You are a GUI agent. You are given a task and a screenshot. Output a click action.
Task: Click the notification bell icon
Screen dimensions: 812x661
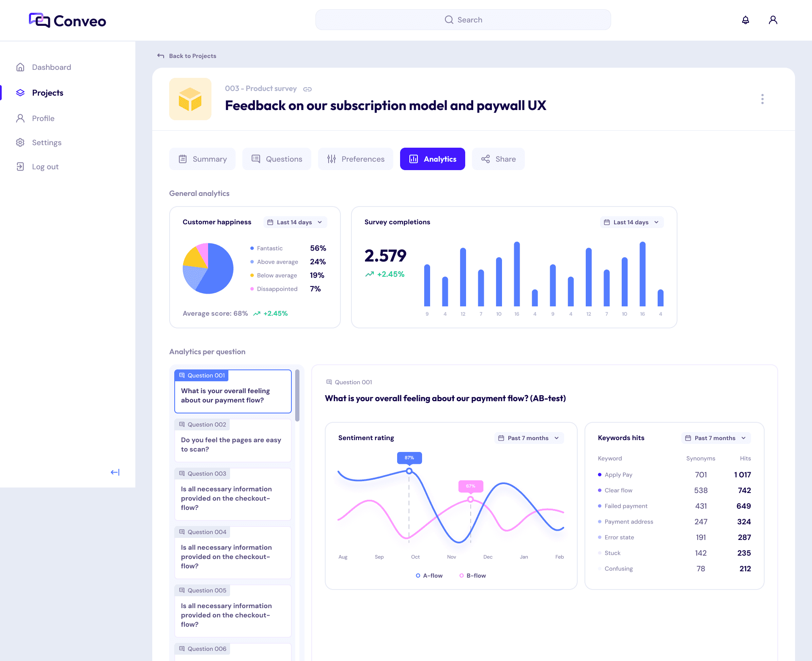click(746, 20)
